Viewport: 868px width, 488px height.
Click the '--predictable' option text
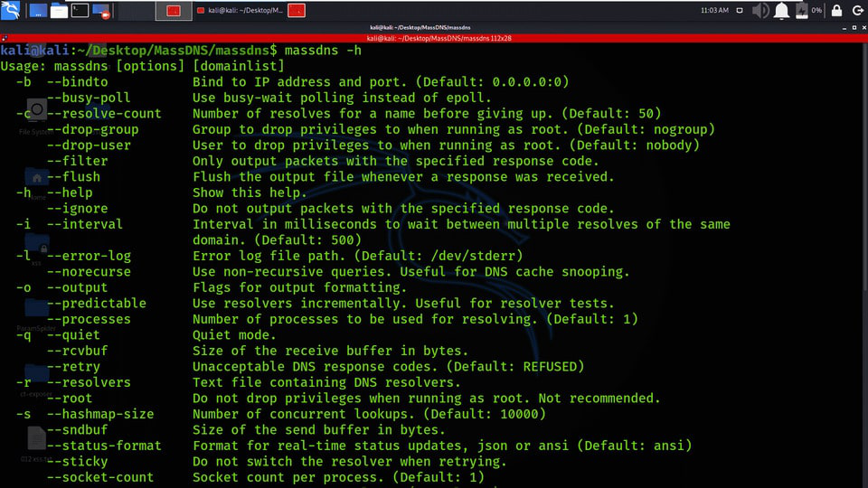pyautogui.click(x=97, y=304)
